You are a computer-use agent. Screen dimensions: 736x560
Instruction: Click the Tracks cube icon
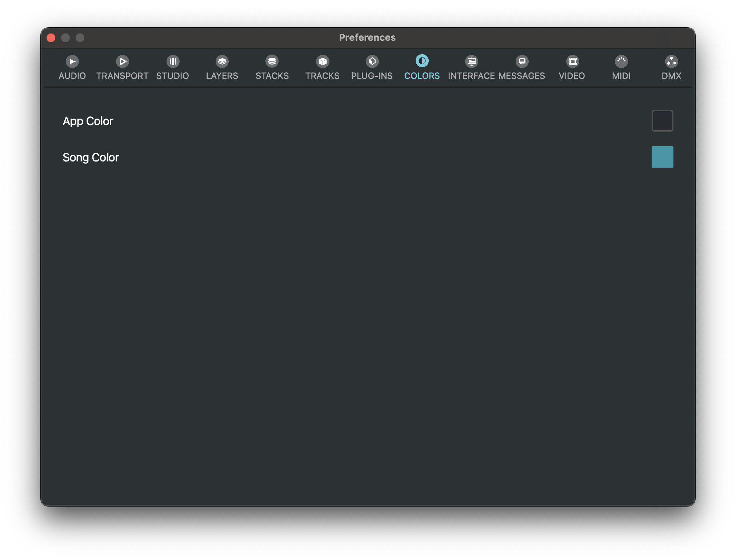point(323,61)
